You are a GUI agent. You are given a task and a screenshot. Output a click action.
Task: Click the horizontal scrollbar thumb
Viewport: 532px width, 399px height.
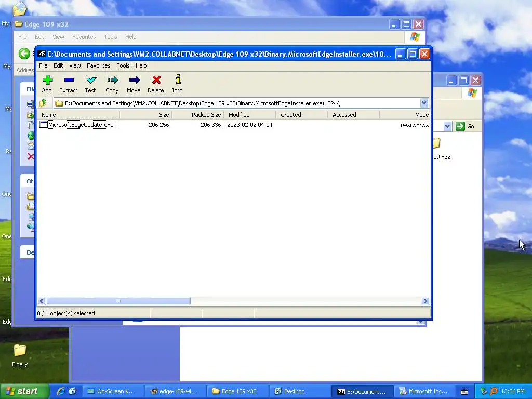[x=118, y=301]
